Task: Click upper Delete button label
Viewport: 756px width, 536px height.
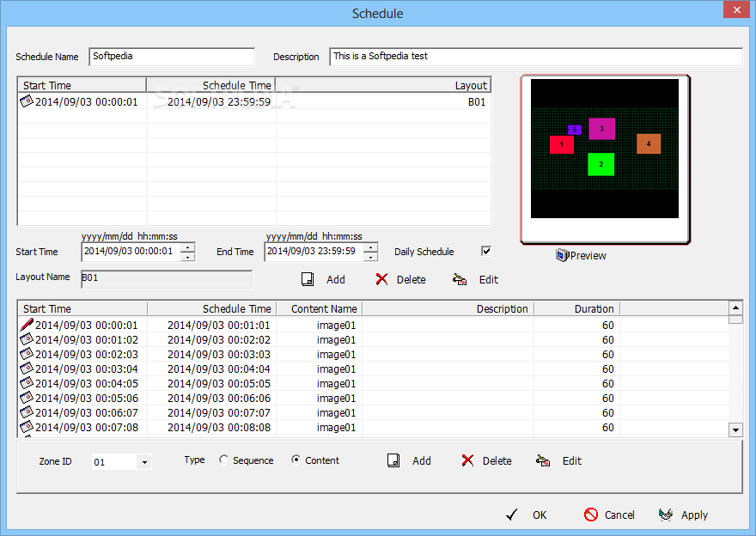Action: 412,279
